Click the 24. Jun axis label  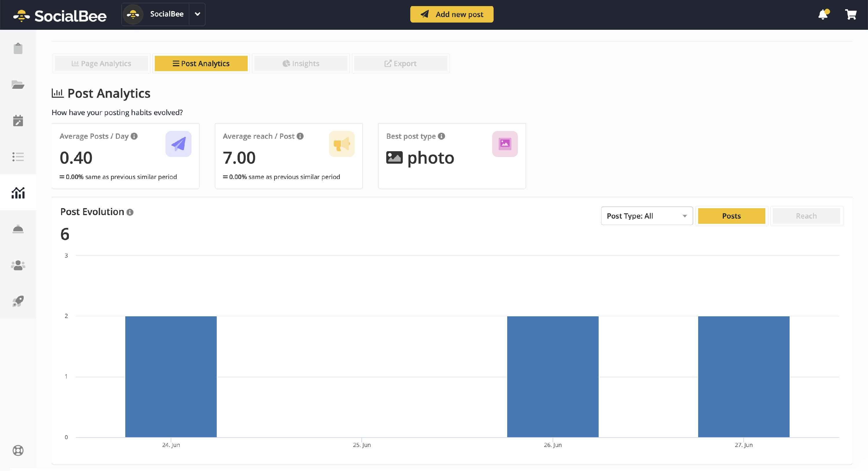click(171, 445)
